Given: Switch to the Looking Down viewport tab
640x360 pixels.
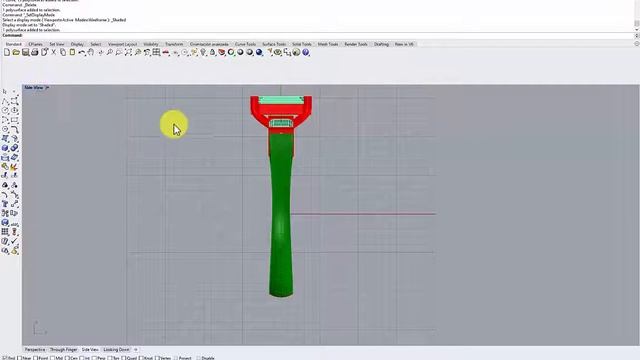Looking at the screenshot, I should pyautogui.click(x=116, y=350).
